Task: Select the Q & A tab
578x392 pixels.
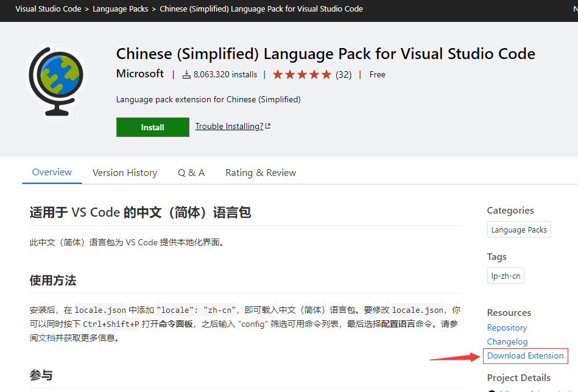Action: click(x=191, y=173)
